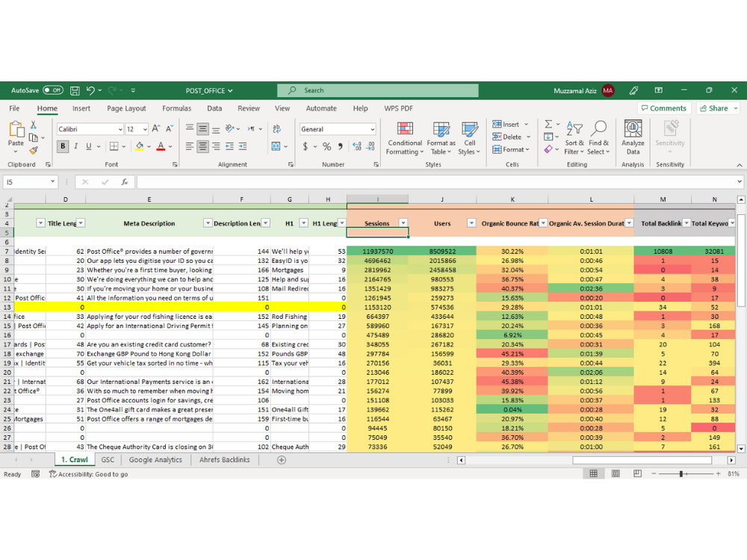Viewport: 747px width, 560px height.
Task: Click Format cells button
Action: point(511,149)
